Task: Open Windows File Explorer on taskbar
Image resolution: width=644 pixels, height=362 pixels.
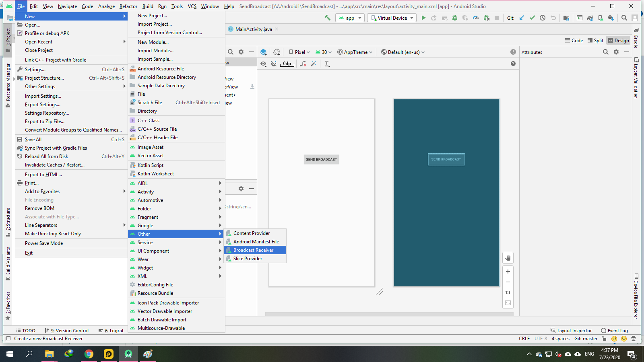Action: pyautogui.click(x=49, y=354)
